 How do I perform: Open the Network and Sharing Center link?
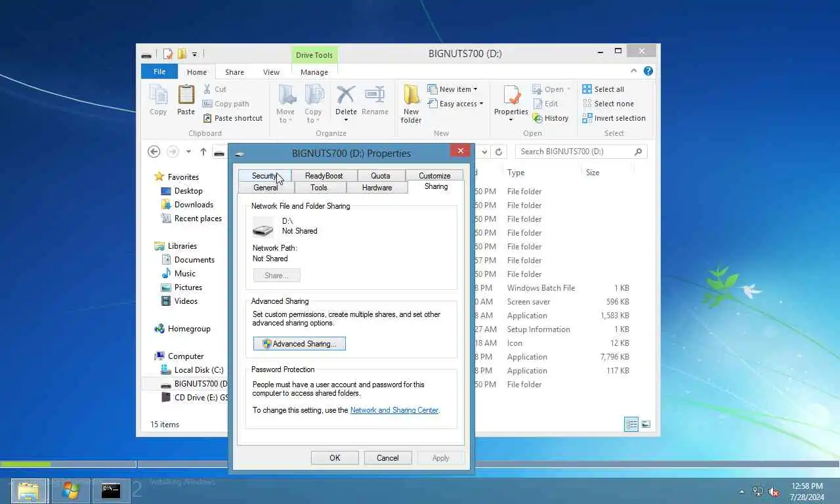tap(394, 410)
